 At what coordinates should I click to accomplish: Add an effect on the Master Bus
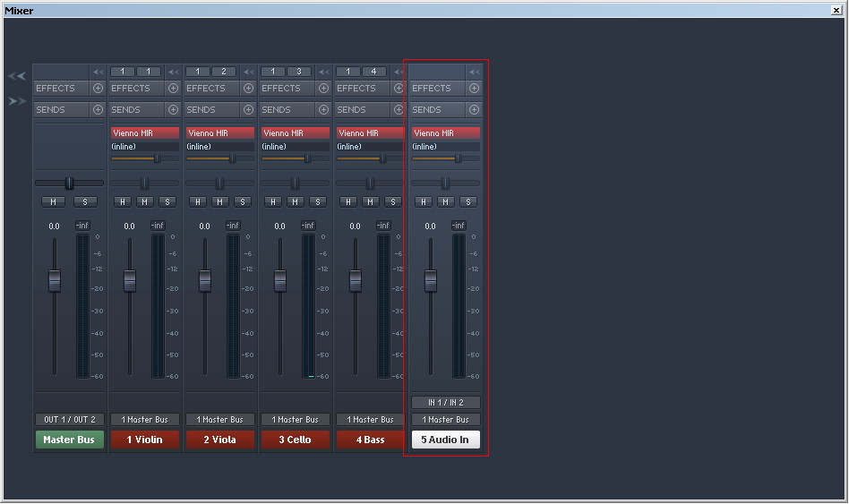[98, 89]
